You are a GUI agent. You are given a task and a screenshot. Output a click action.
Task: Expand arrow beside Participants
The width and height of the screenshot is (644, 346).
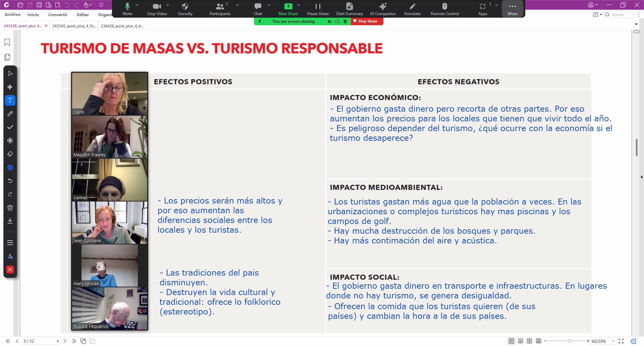click(237, 5)
